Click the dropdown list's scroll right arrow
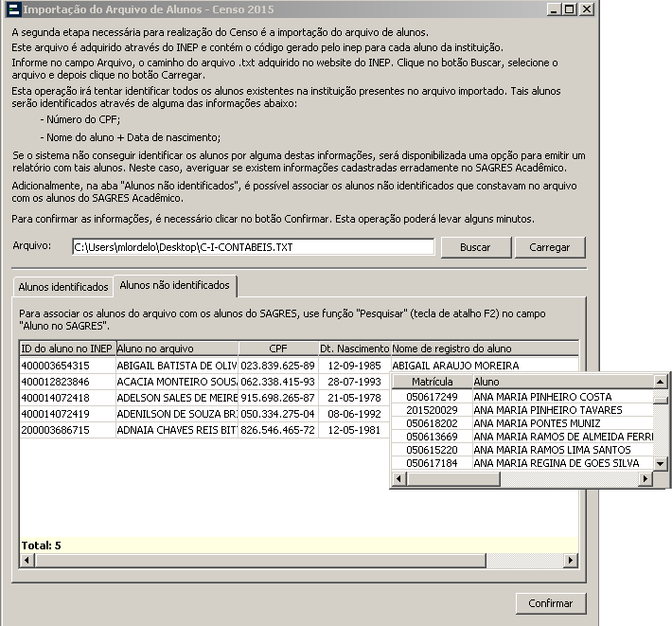Image resolution: width=672 pixels, height=626 pixels. point(645,479)
